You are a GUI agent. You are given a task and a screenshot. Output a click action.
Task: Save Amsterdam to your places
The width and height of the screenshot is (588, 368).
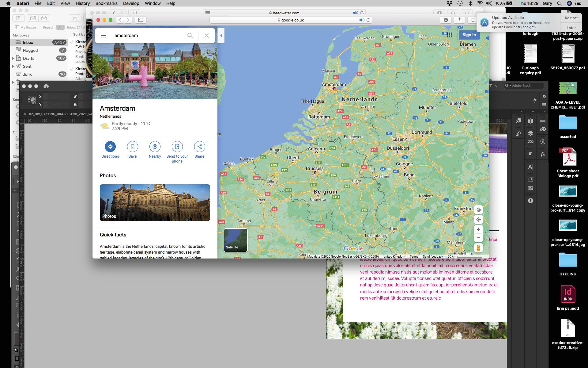pyautogui.click(x=133, y=150)
